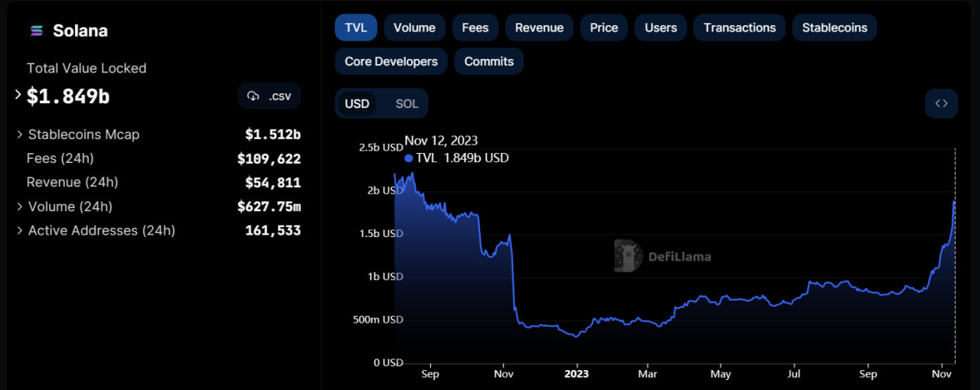Toggle the Volume chart metric
The height and width of the screenshot is (390, 980).
pyautogui.click(x=414, y=28)
